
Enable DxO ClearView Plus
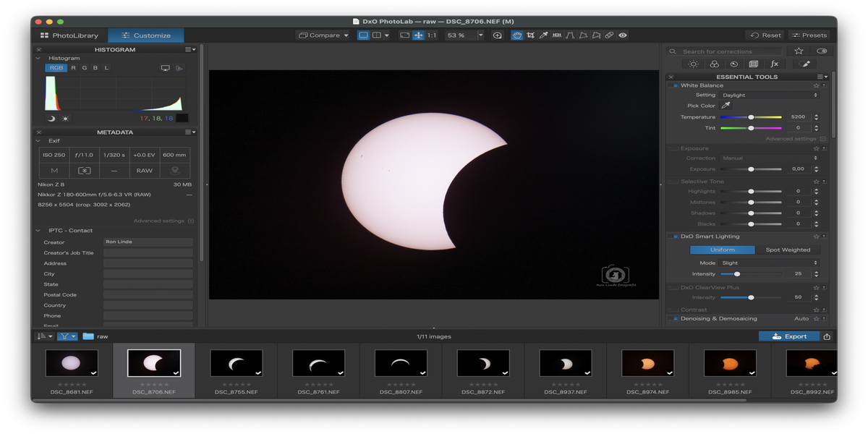(x=673, y=288)
